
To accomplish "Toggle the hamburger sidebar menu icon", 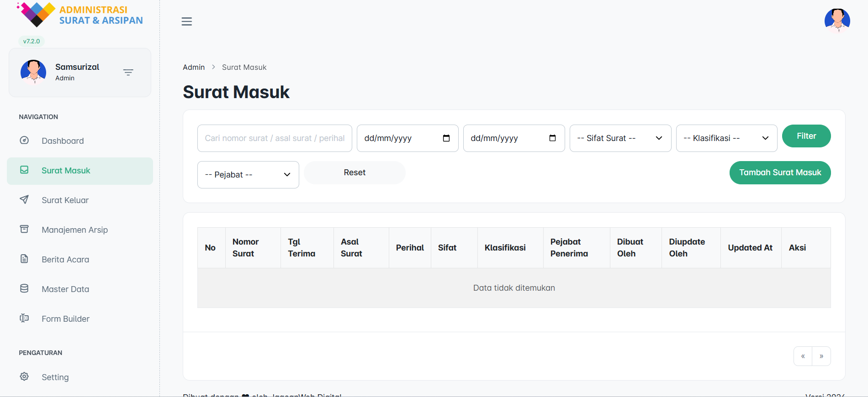I will tap(186, 21).
